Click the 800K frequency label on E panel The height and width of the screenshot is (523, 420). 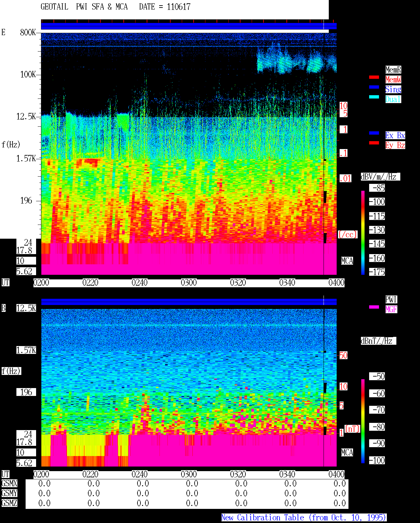click(28, 33)
